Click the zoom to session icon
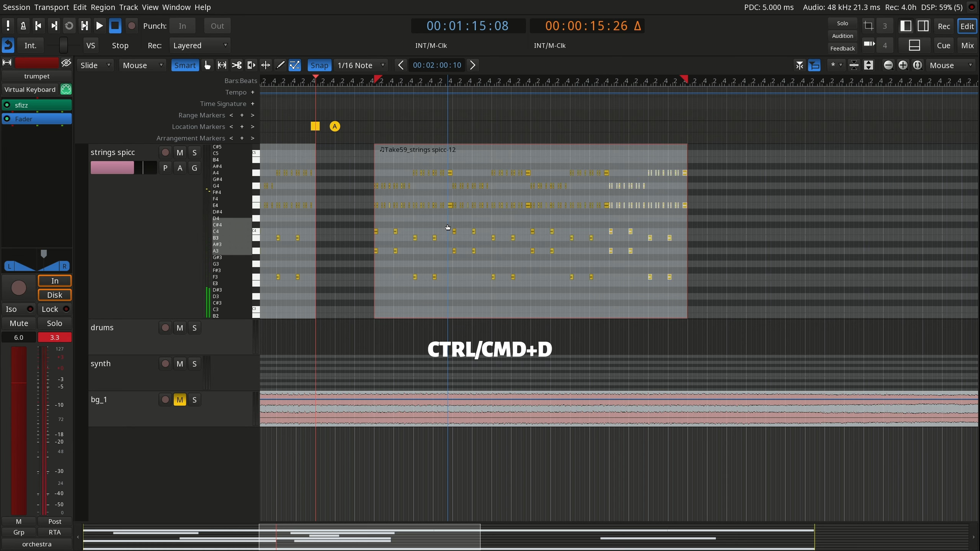 pos(917,65)
